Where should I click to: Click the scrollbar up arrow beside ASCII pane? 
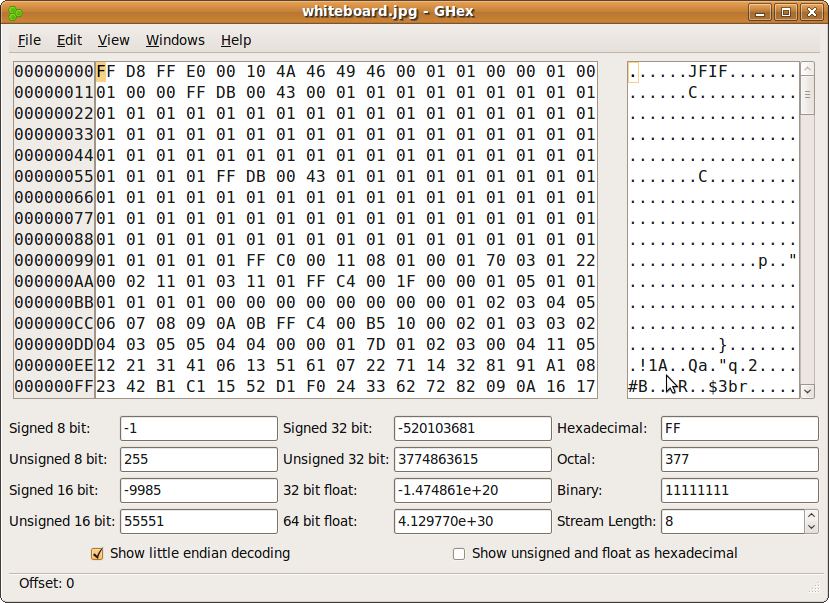[806, 70]
